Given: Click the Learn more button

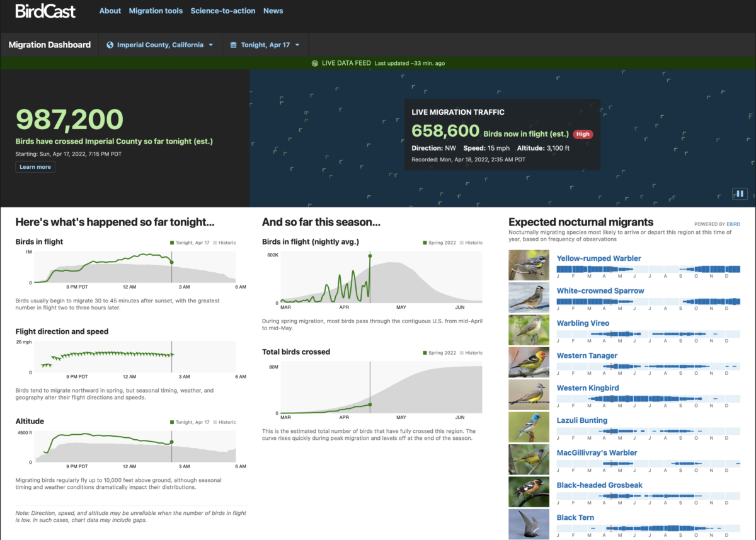Looking at the screenshot, I should tap(35, 167).
